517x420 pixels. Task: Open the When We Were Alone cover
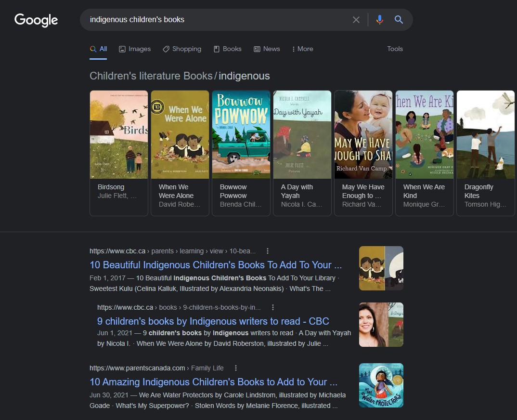[x=180, y=134]
